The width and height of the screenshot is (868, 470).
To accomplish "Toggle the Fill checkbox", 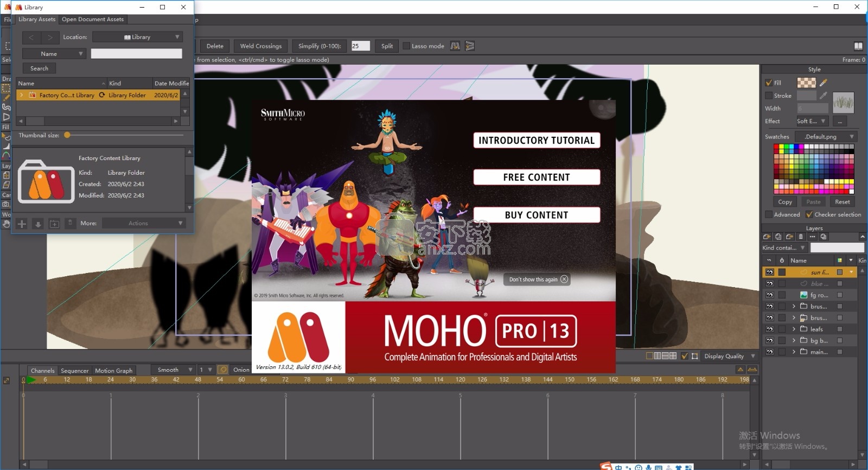I will click(769, 82).
